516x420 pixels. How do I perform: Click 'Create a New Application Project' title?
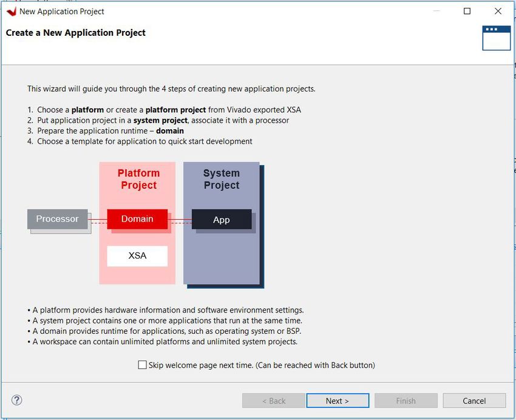[x=76, y=33]
